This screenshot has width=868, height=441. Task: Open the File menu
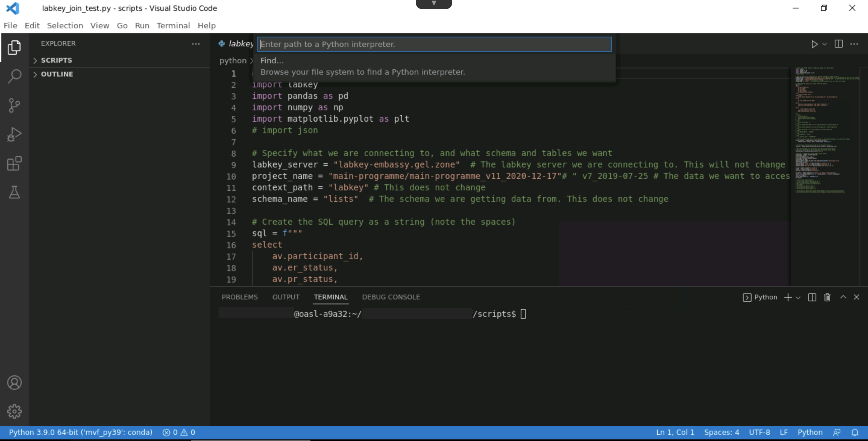coord(11,26)
